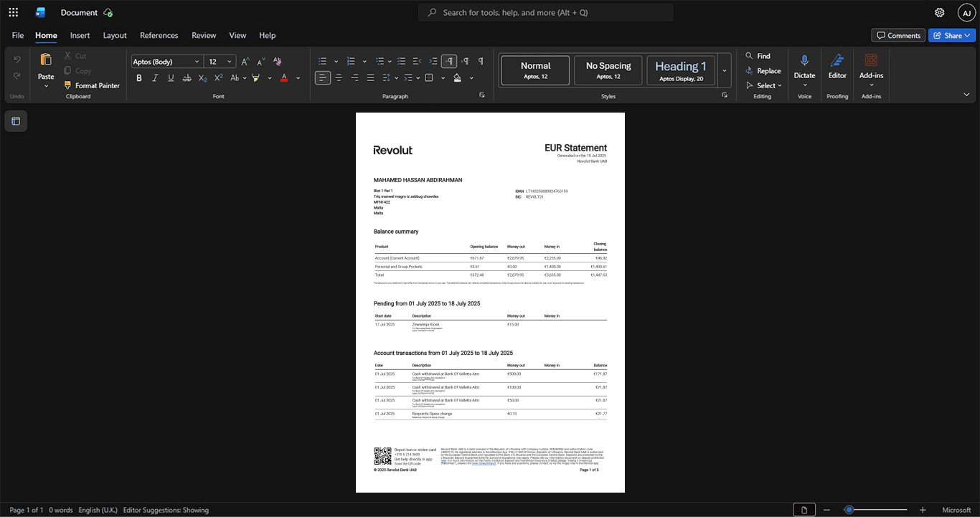Open Paragraph settings dialog launcher
The width and height of the screenshot is (980, 517).
(x=482, y=95)
